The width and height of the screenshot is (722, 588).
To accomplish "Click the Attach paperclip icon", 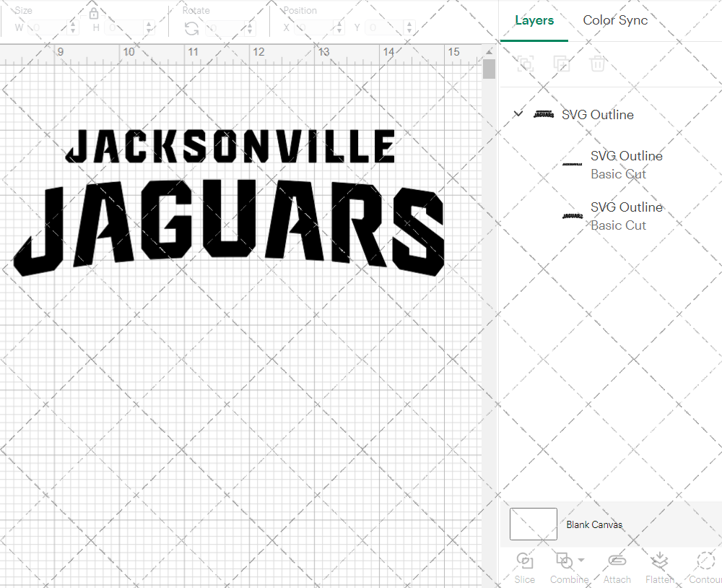I will [x=617, y=561].
